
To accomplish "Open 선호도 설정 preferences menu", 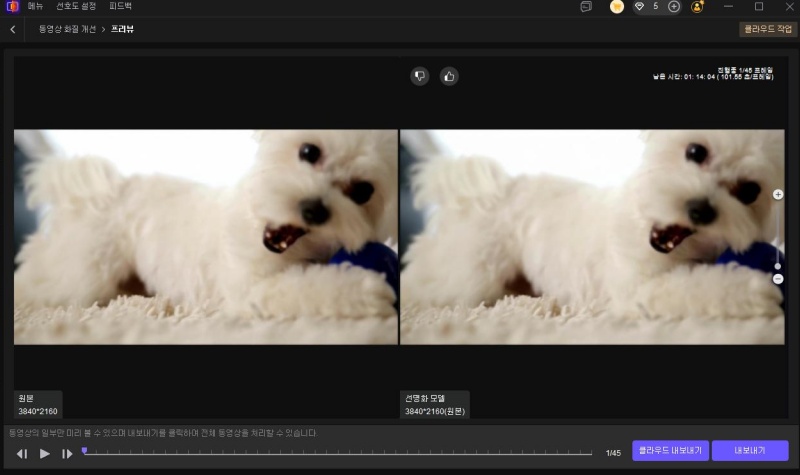I will click(76, 7).
